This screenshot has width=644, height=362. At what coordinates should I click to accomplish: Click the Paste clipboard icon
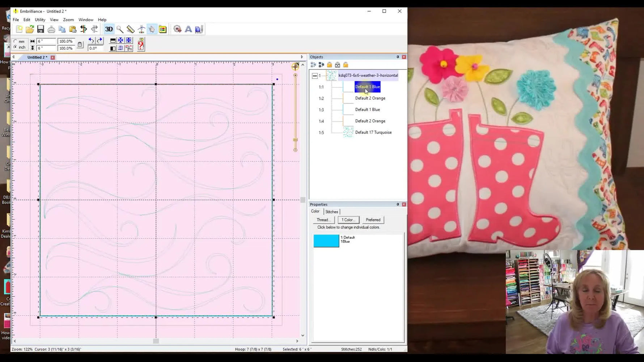coord(73,29)
